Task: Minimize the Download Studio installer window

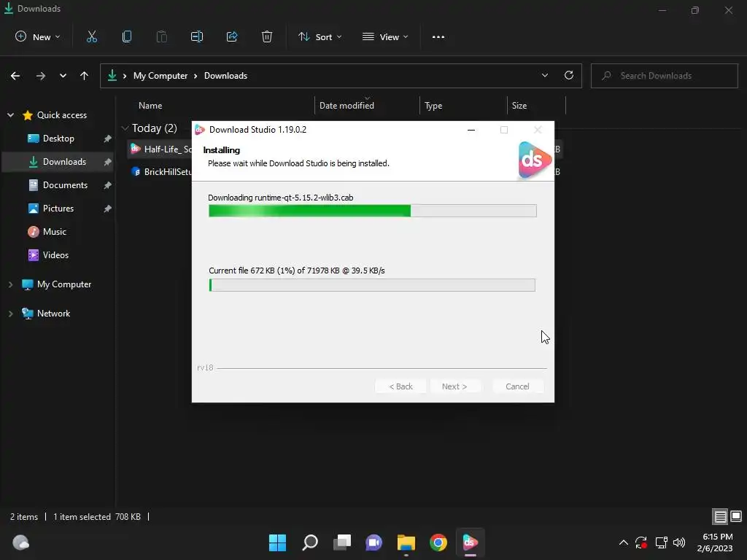Action: coord(471,130)
